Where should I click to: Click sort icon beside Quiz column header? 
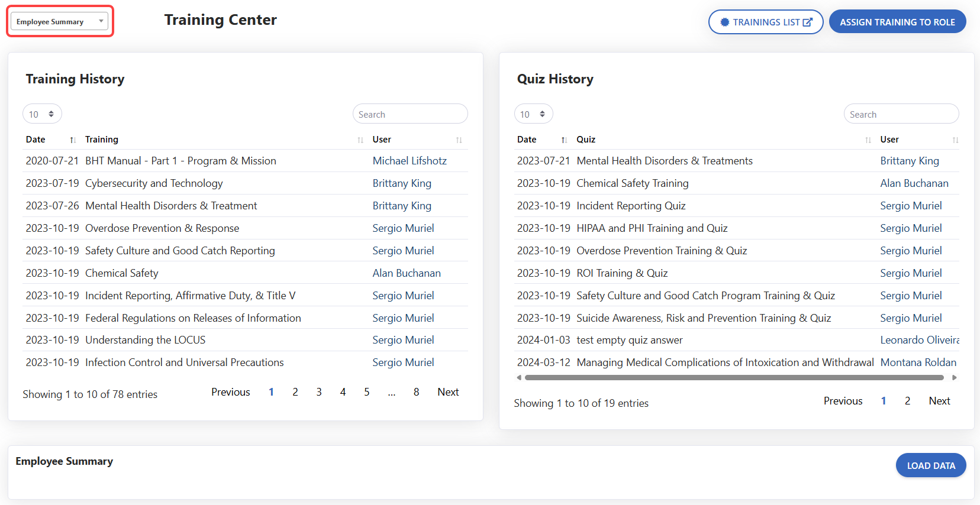(x=868, y=140)
